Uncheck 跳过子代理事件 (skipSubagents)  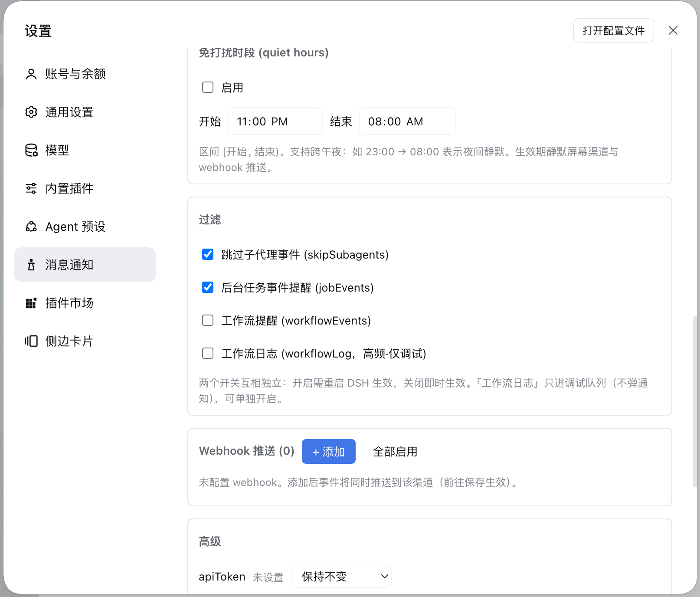pos(208,255)
